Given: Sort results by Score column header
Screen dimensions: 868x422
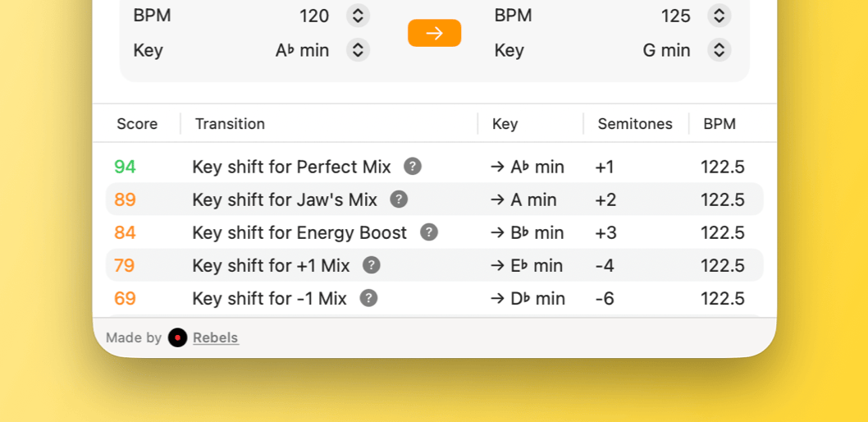Looking at the screenshot, I should [x=137, y=124].
